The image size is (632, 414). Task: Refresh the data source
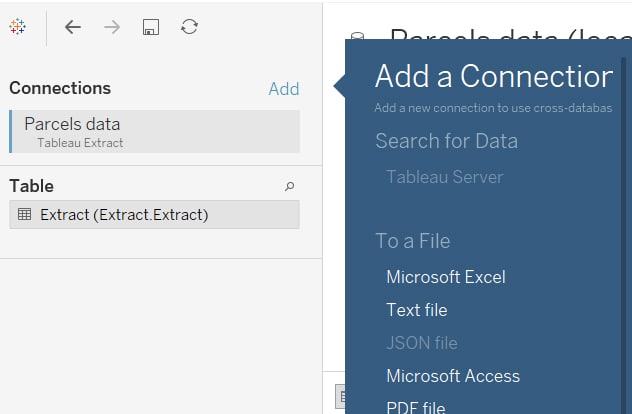(189, 27)
